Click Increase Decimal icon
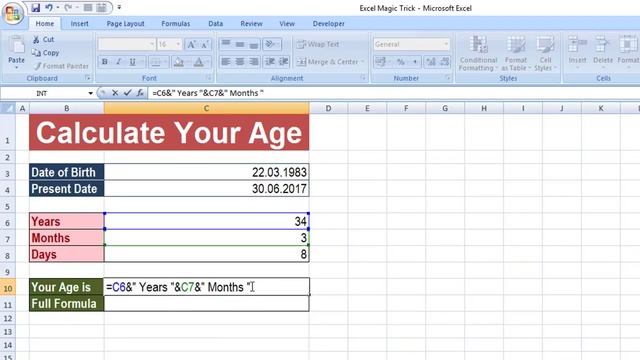 tap(431, 62)
